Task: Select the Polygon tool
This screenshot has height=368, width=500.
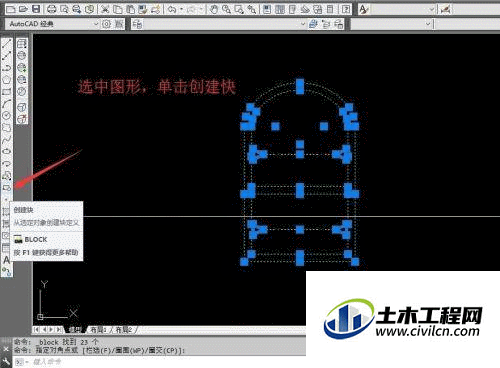Action: click(7, 80)
